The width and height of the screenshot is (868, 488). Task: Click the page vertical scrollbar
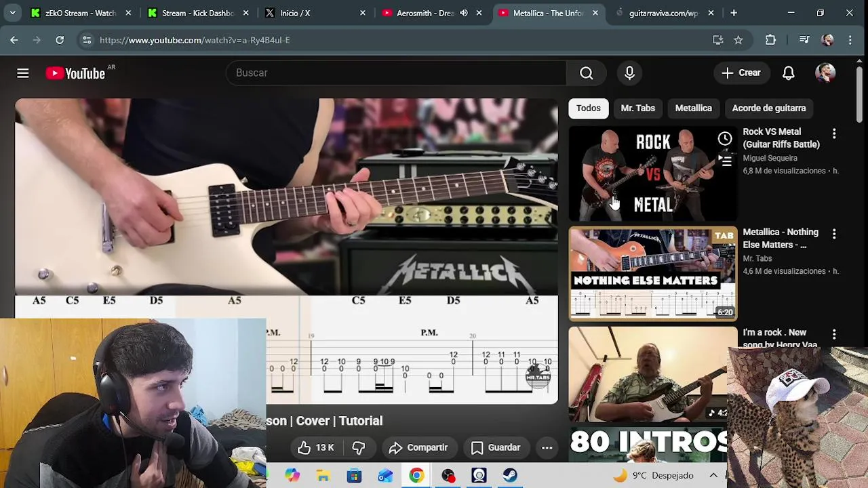point(860,95)
